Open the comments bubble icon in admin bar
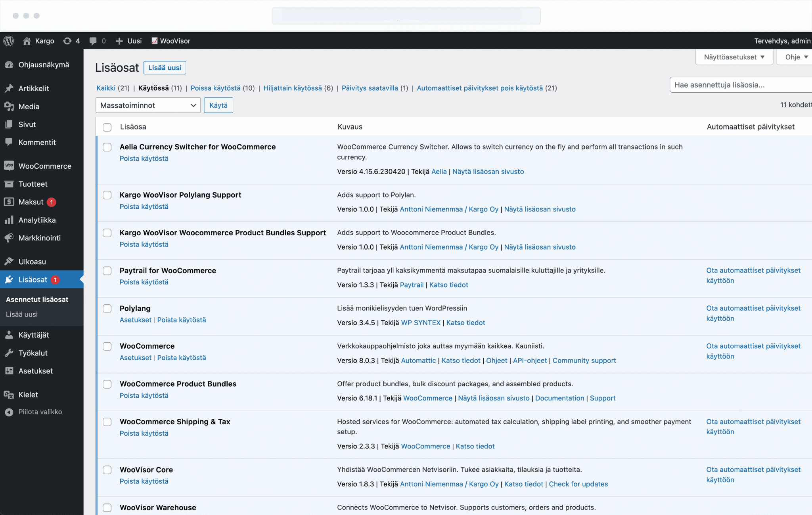Screen dimensions: 812x515 (93, 41)
